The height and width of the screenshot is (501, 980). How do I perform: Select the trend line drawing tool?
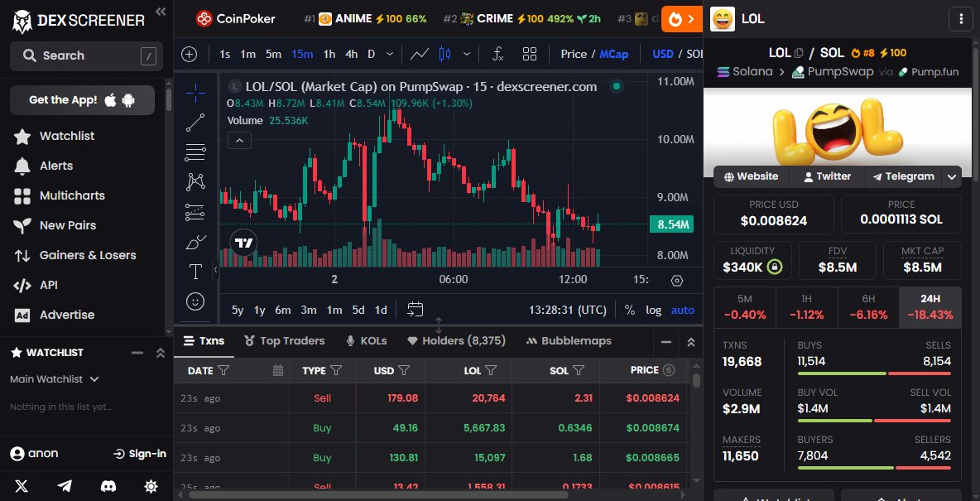coord(195,123)
